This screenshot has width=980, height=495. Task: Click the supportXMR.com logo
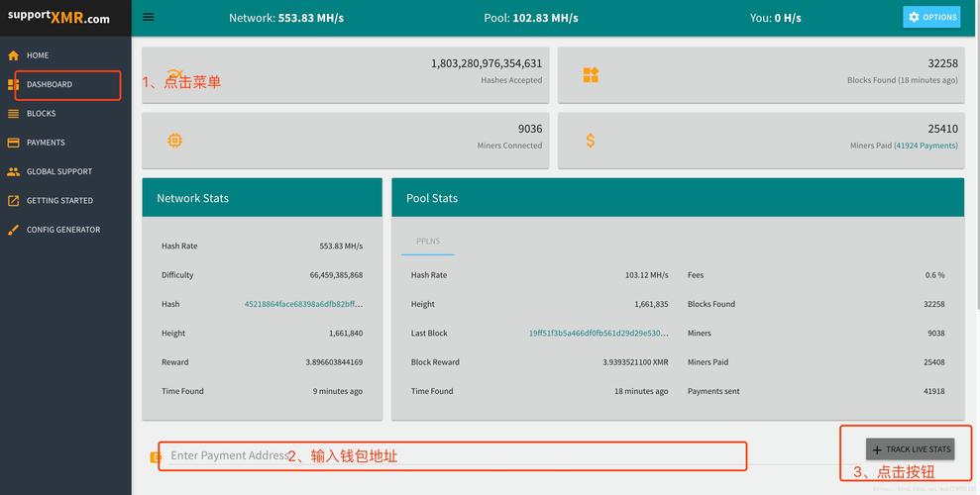click(x=57, y=18)
